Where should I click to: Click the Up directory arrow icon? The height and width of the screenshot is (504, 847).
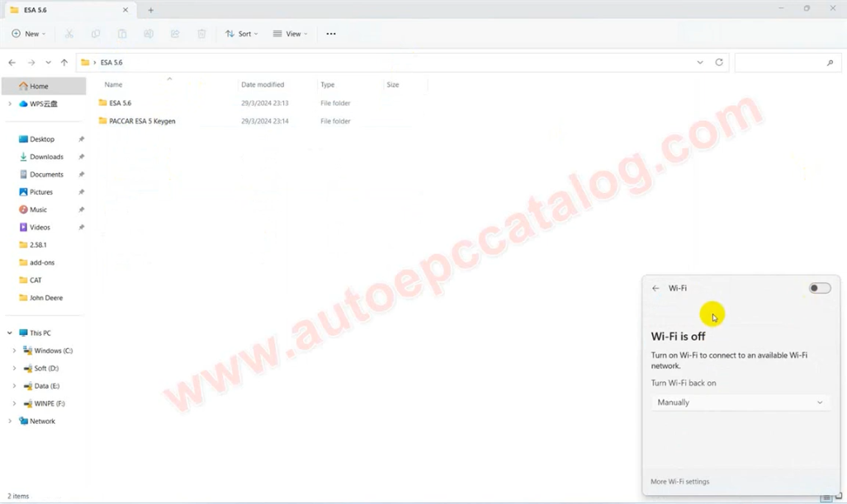click(x=64, y=63)
